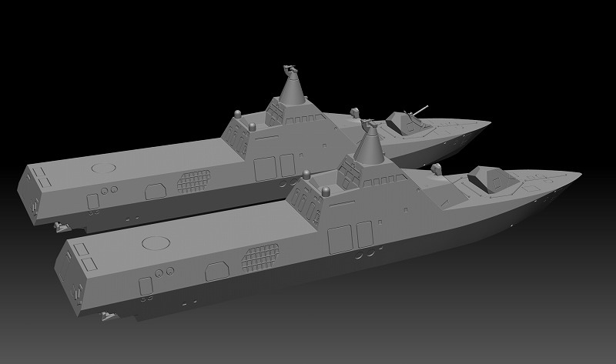Select the twin round portholes on front ship's hull
The image size is (616, 364).
tap(164, 272)
